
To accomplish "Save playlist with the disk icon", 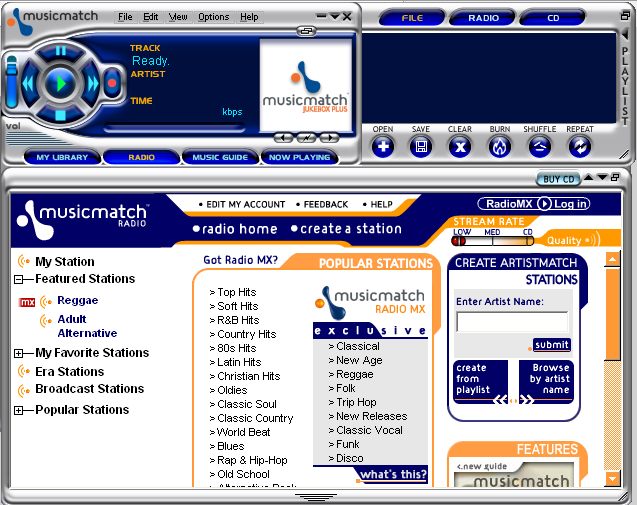I will [x=421, y=147].
